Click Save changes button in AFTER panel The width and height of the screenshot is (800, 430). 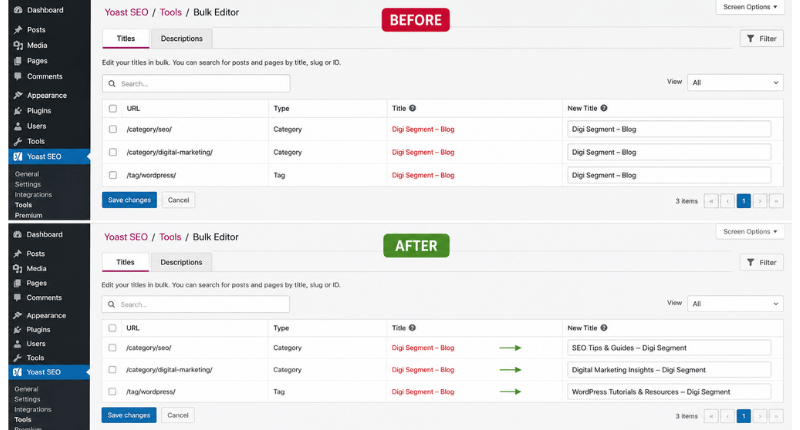[129, 415]
